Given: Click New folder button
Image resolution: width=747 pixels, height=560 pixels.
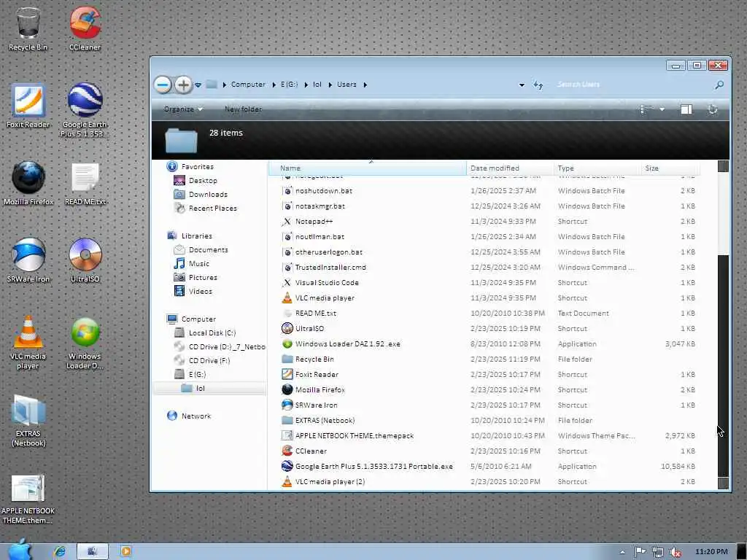Looking at the screenshot, I should point(243,109).
